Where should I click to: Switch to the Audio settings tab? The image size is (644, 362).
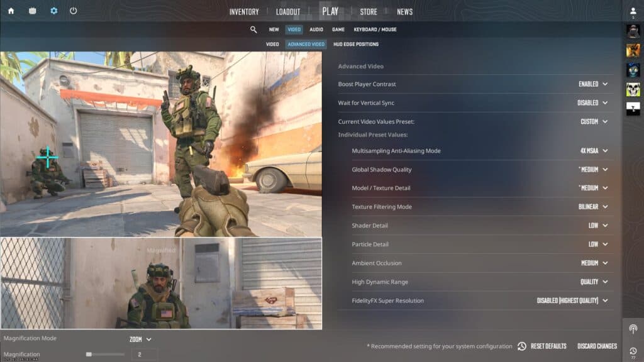pyautogui.click(x=316, y=29)
